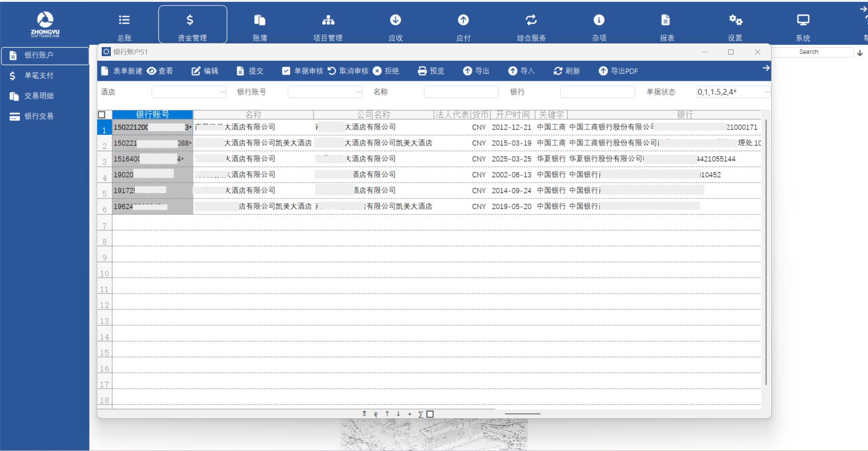Open the 报表 reports module icon
868x451 pixels.
[x=665, y=20]
